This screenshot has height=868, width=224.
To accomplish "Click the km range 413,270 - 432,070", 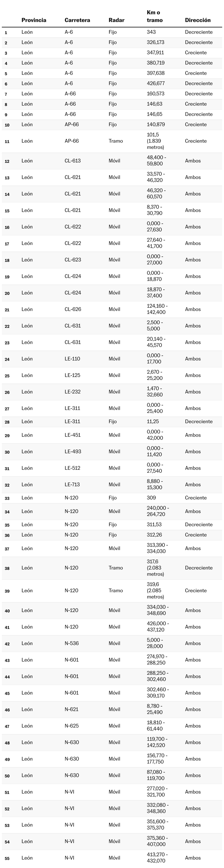I will coord(157,858).
